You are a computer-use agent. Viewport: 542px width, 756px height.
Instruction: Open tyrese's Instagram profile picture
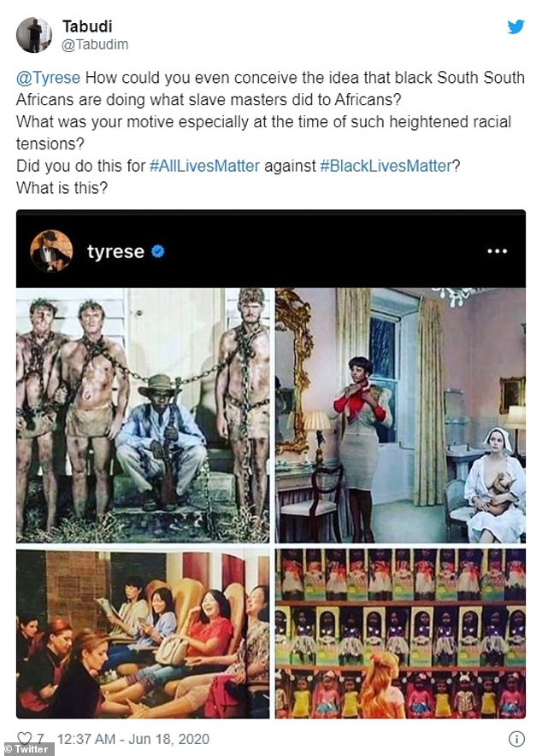click(51, 250)
